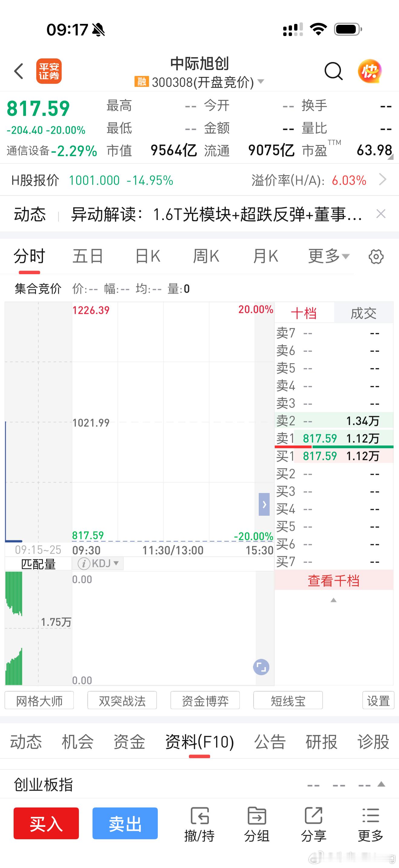Tap the 集合竞价 label
This screenshot has width=399, height=868.
pyautogui.click(x=38, y=288)
